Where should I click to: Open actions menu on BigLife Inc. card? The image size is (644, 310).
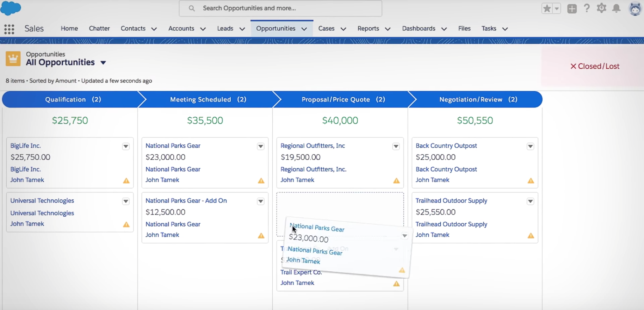126,146
